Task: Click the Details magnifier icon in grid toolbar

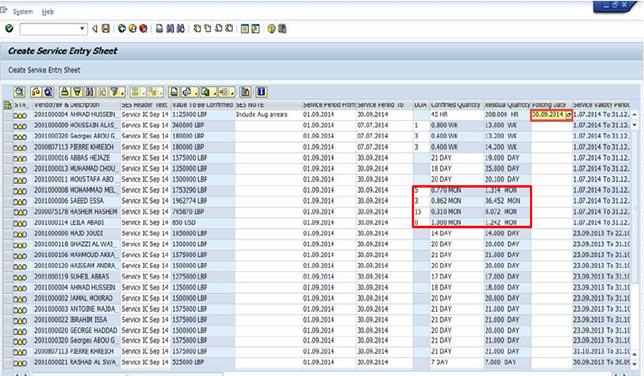Action: tap(19, 92)
